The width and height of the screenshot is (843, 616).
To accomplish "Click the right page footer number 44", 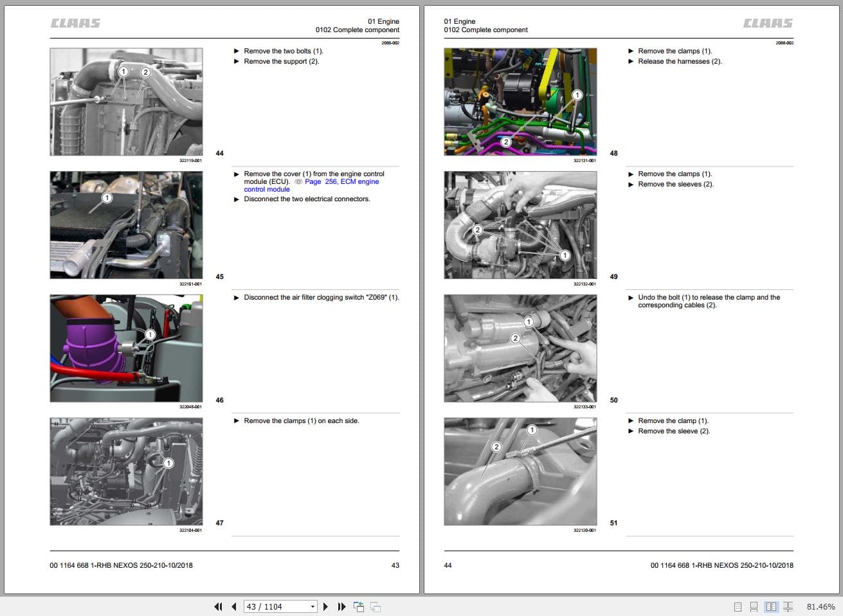I will (x=448, y=565).
